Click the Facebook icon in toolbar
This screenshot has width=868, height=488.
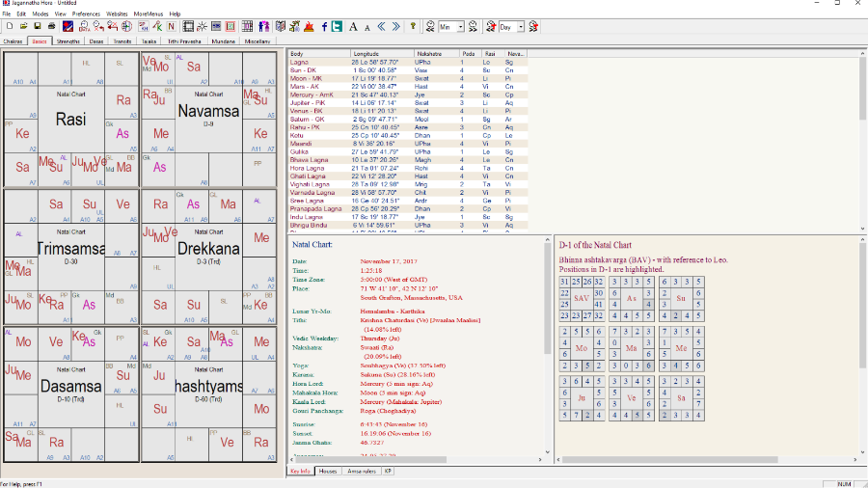324,26
